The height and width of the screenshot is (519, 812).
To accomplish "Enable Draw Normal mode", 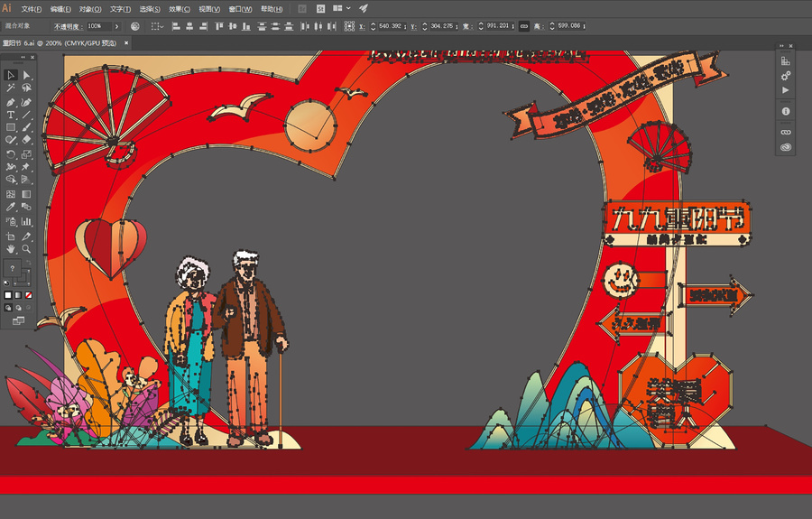I will (8, 308).
